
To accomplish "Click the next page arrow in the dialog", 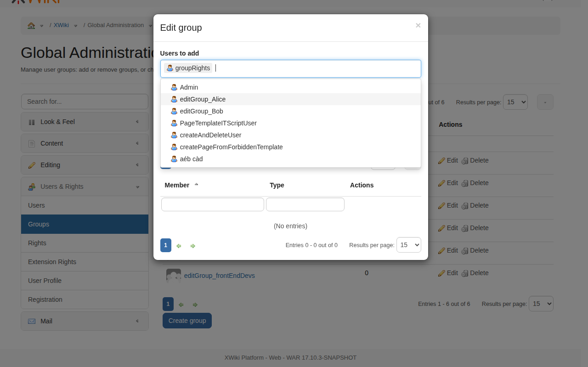I will pyautogui.click(x=193, y=246).
